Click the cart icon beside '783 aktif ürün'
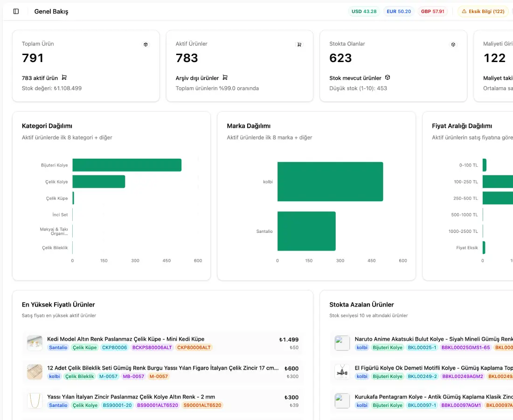Image resolution: width=513 pixels, height=420 pixels. 64,77
